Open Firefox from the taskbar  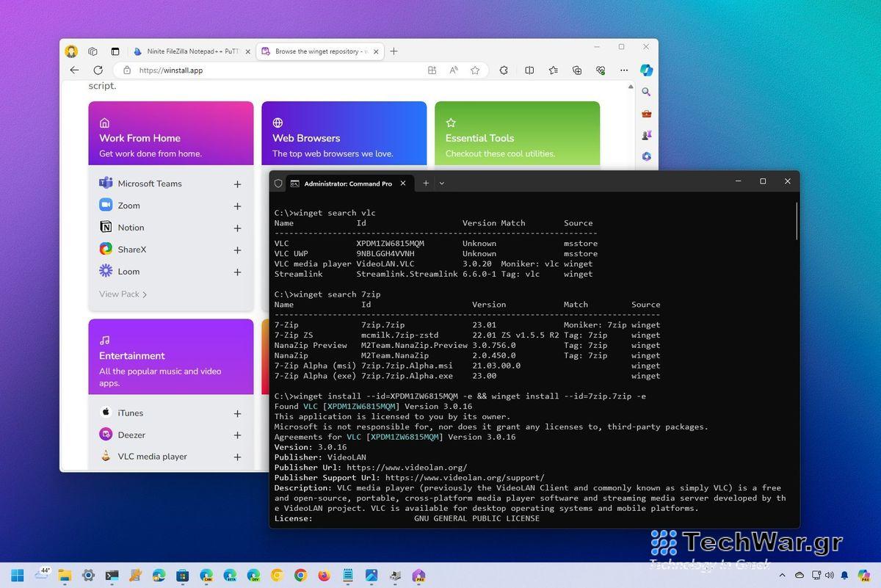point(324,575)
